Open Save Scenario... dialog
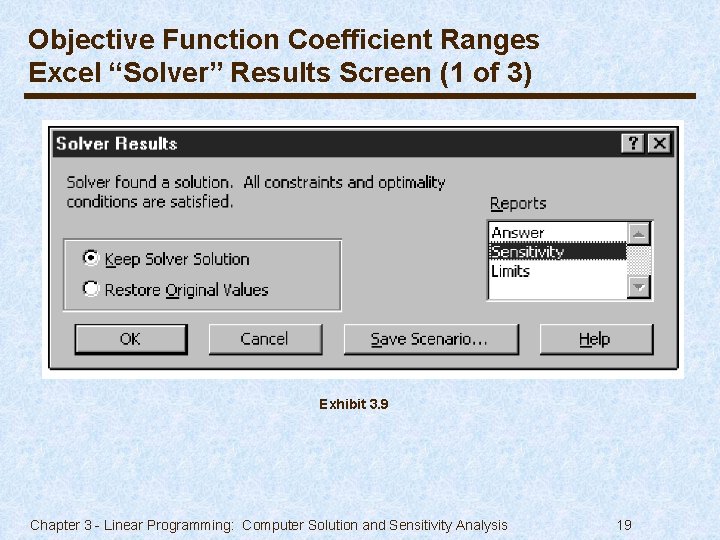The height and width of the screenshot is (540, 720). coord(431,339)
